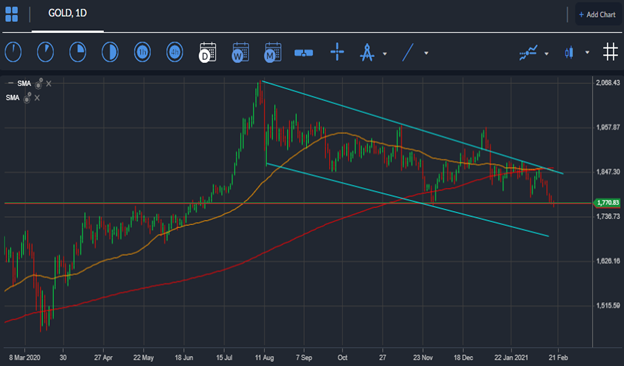Image resolution: width=624 pixels, height=366 pixels.
Task: Collapse the first SMA indicator dash
Action: [x=11, y=83]
